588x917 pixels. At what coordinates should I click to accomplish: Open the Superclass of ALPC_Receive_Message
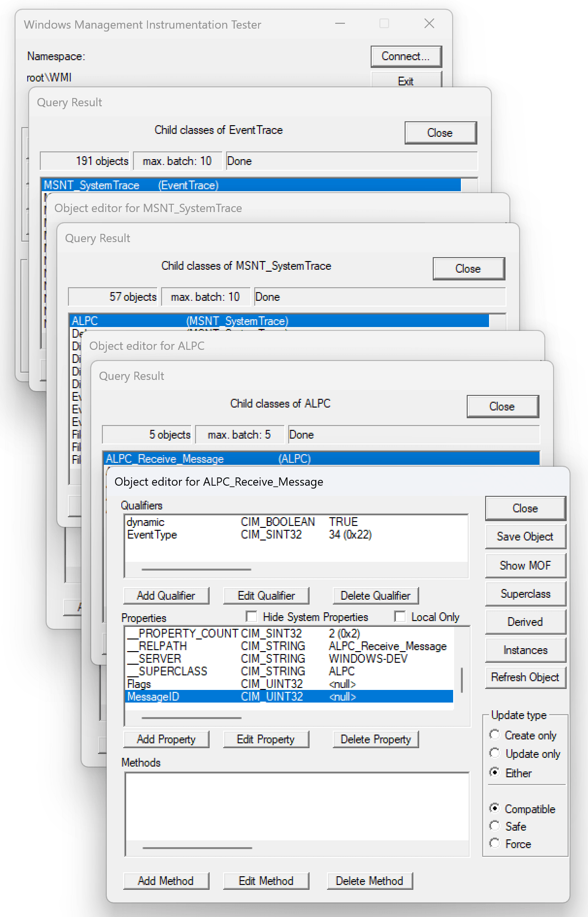point(525,594)
